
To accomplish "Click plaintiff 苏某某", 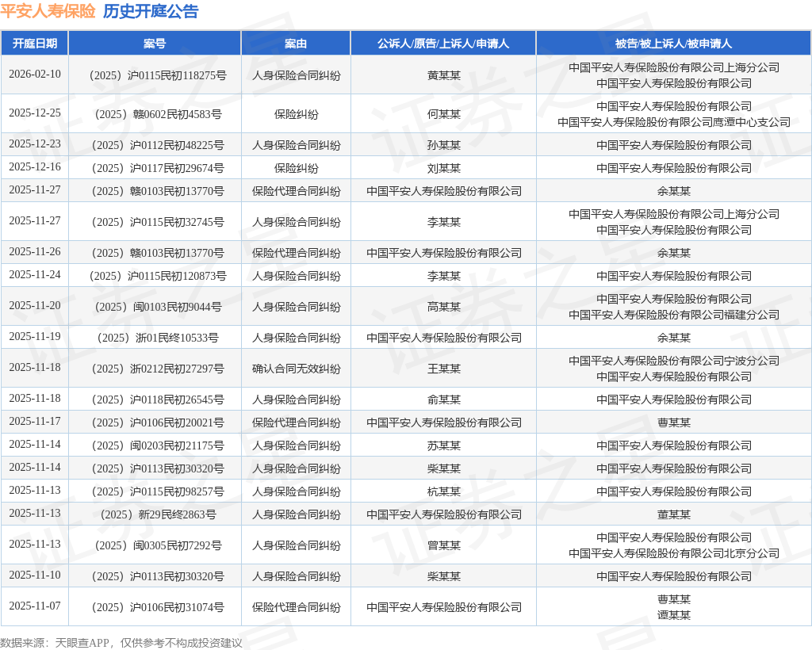I will [444, 445].
